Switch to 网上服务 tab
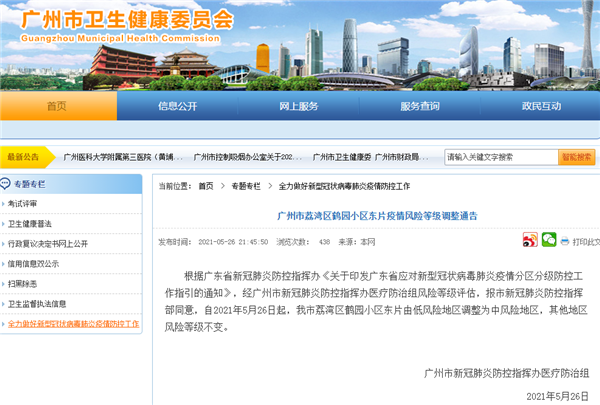The image size is (600, 405). [299, 107]
